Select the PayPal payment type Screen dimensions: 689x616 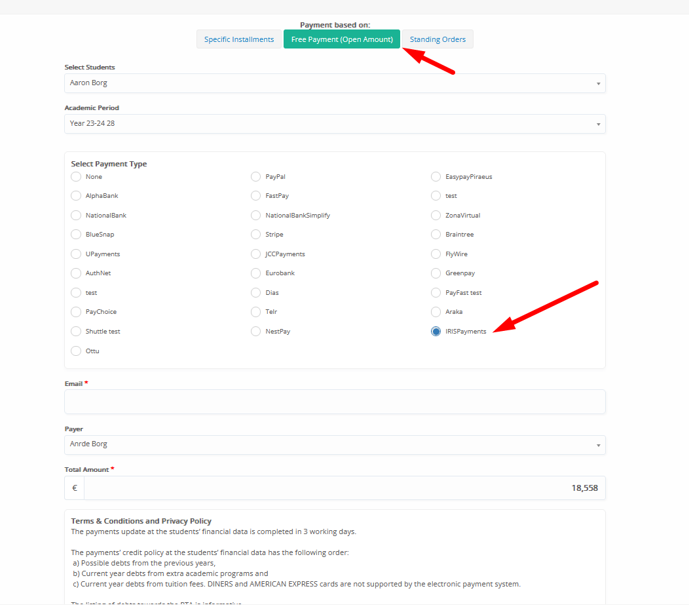256,177
